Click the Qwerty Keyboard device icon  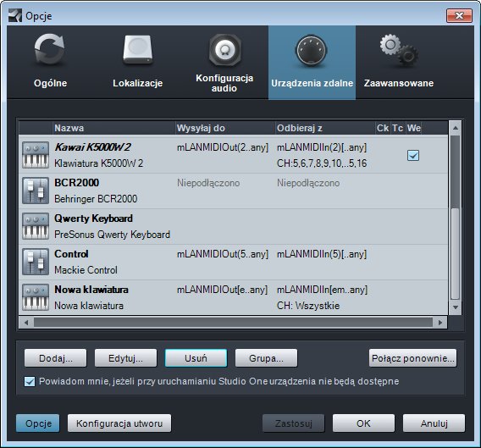pyautogui.click(x=36, y=226)
